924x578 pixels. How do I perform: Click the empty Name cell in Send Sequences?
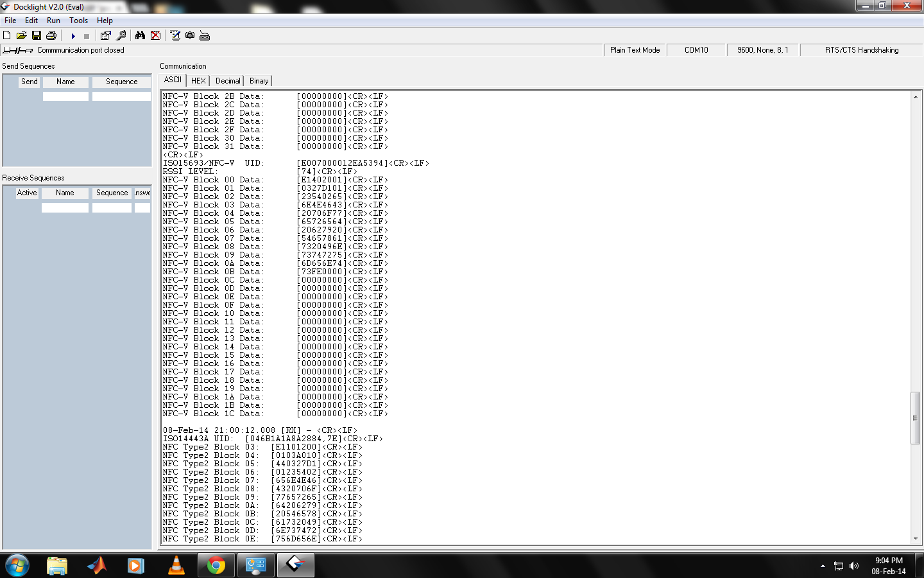(x=65, y=96)
